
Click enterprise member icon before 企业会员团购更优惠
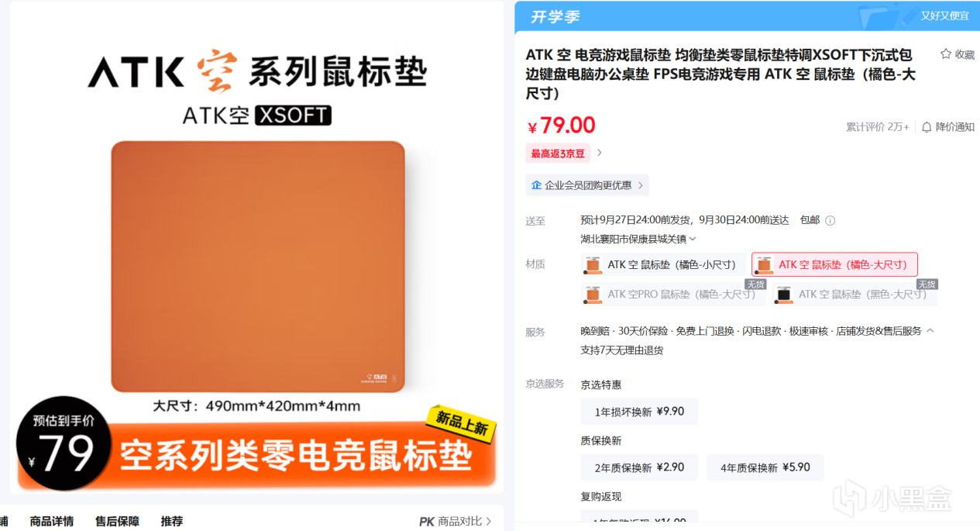pos(537,185)
